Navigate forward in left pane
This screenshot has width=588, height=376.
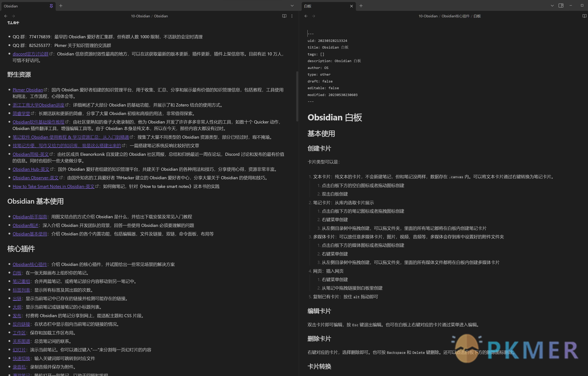point(13,16)
